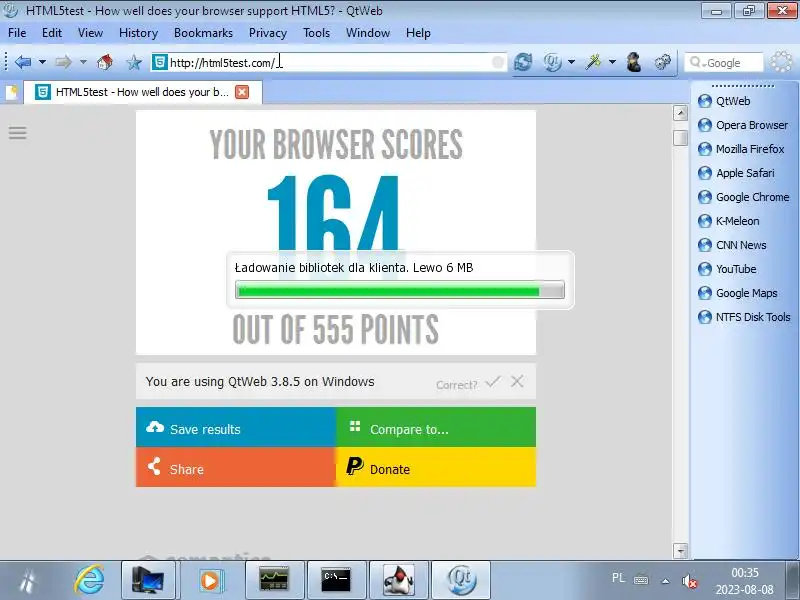Click the round button at address bar end
800x600 pixels.
[x=498, y=62]
